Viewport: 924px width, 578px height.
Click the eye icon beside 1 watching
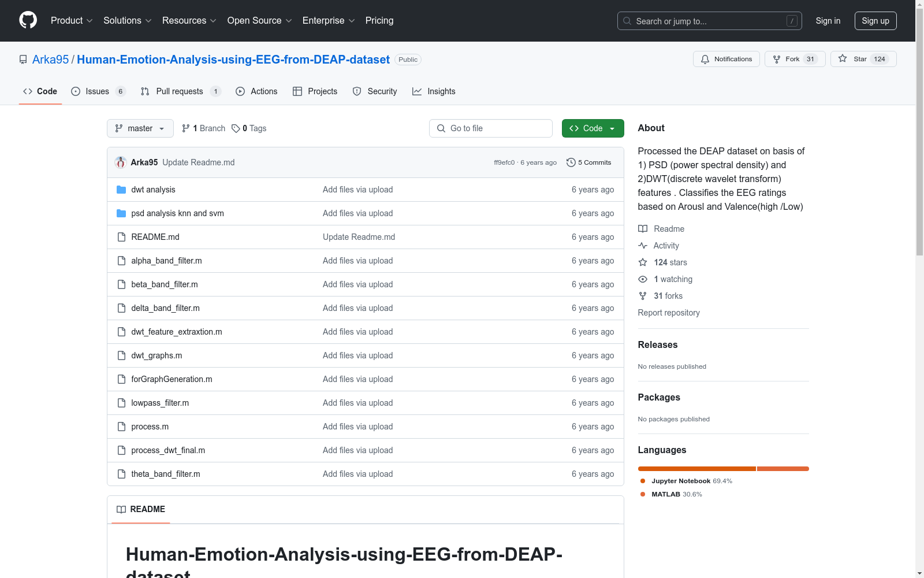click(x=643, y=279)
